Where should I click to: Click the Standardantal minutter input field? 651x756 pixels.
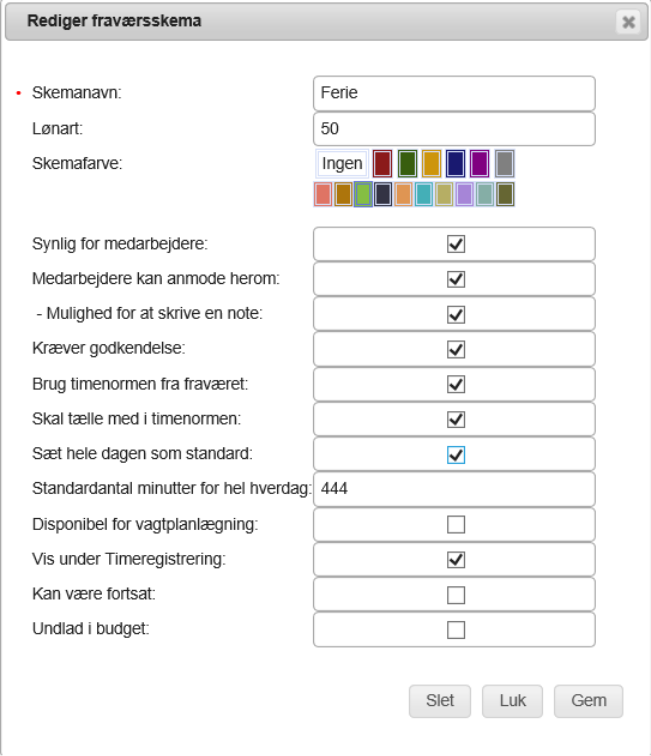click(454, 489)
